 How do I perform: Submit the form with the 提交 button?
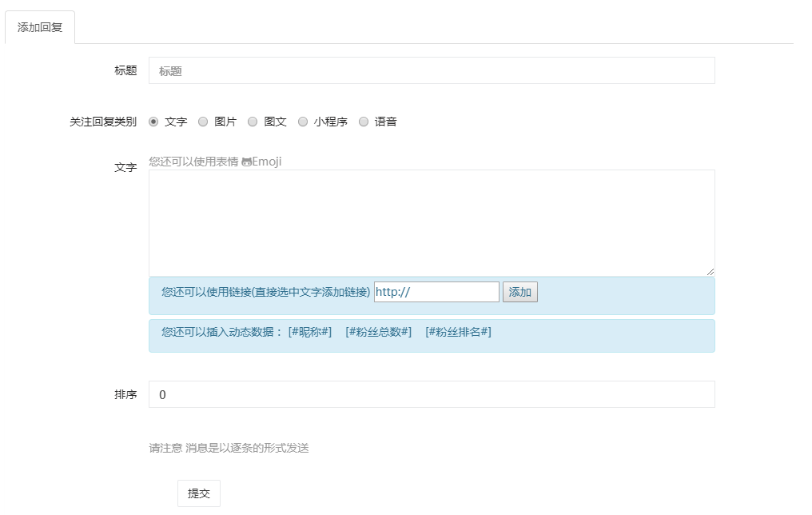point(199,493)
